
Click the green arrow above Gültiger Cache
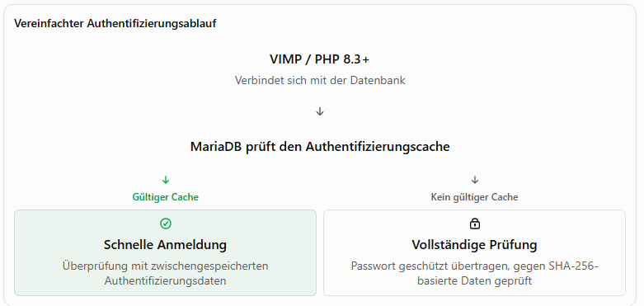[x=166, y=180]
